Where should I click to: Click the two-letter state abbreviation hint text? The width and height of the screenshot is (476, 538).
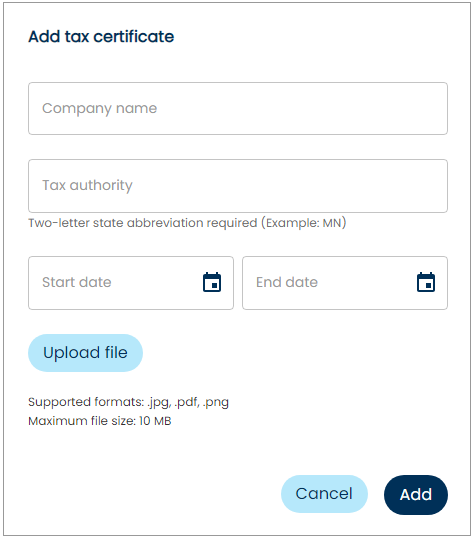coord(187,223)
